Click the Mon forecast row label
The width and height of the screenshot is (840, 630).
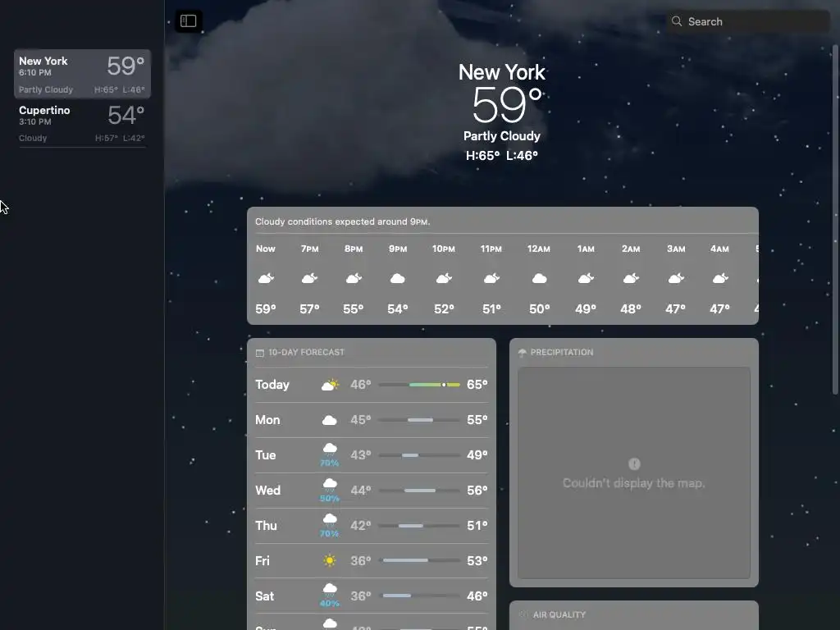click(x=267, y=420)
